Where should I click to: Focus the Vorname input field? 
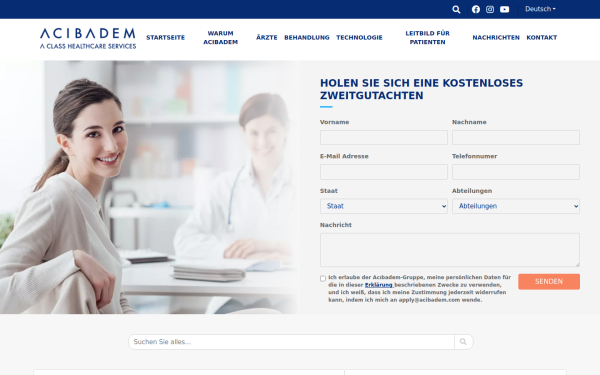point(384,137)
